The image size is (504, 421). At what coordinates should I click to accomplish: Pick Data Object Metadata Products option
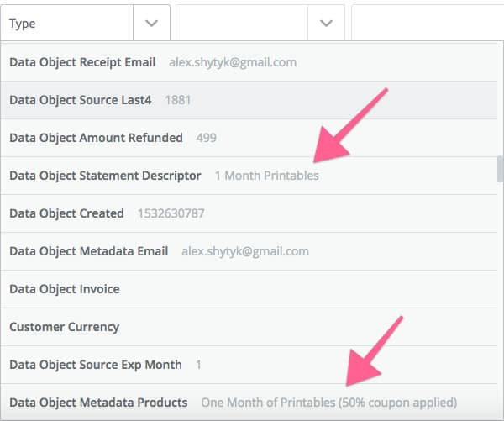pos(98,403)
